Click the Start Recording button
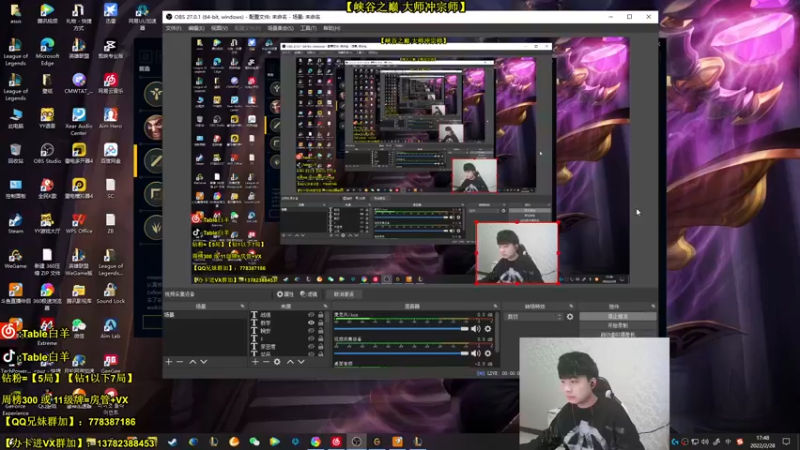Viewport: 800px width, 450px height. coord(617,326)
